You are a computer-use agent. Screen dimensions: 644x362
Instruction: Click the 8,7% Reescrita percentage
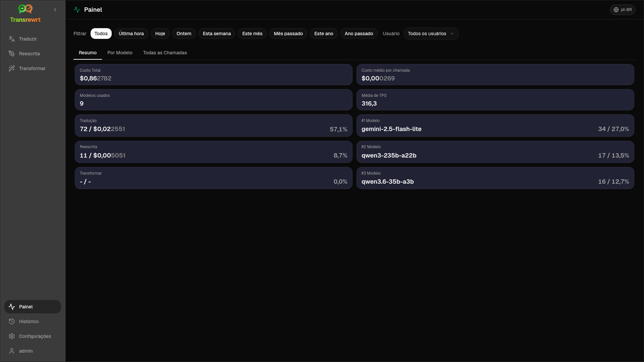(x=340, y=156)
